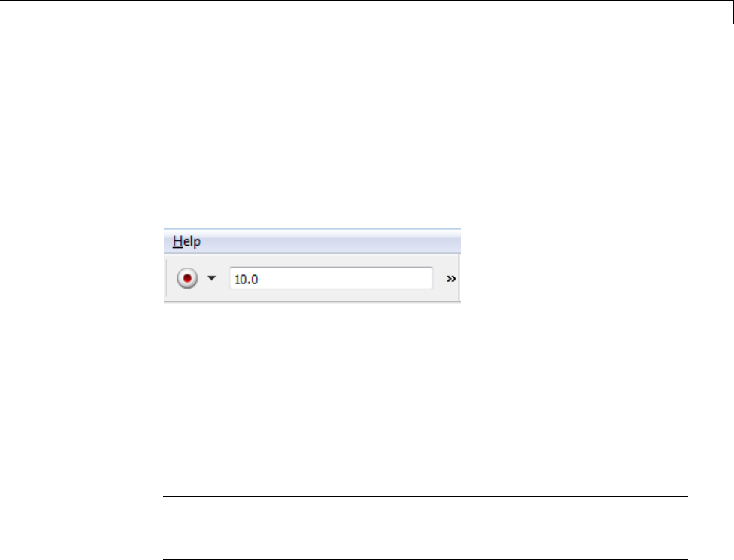This screenshot has width=734, height=560.
Task: Expand the toolbar overflow chevron
Action: tap(451, 279)
